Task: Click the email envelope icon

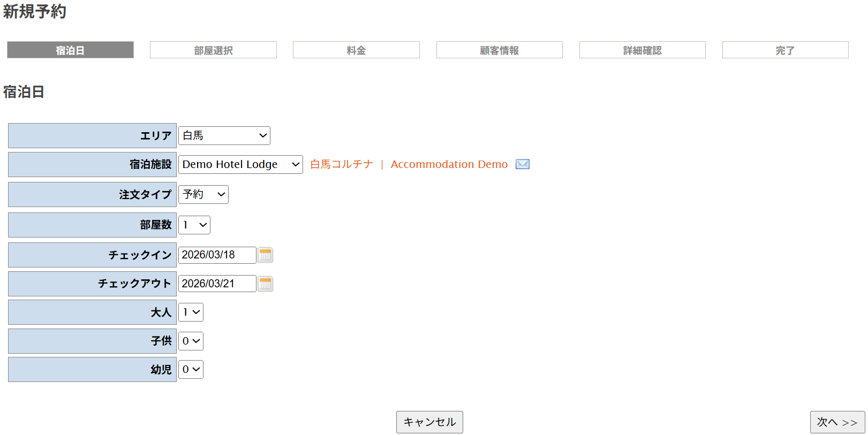Action: click(522, 164)
